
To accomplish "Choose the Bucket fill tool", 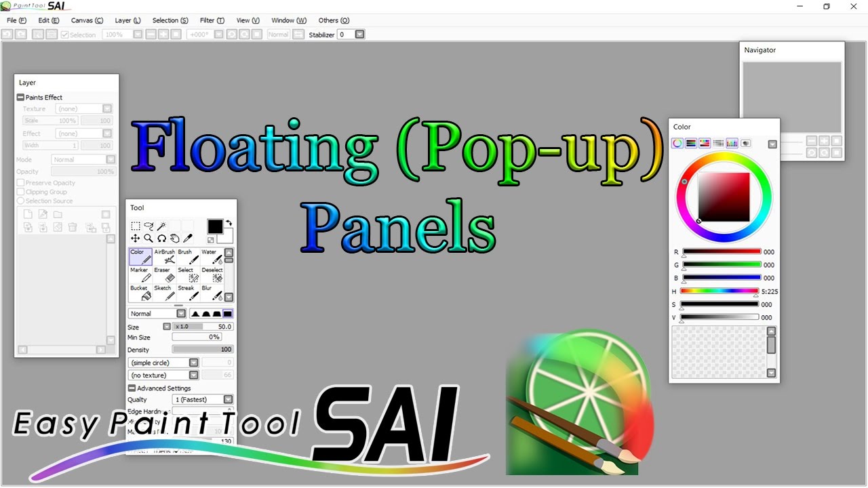I will [140, 293].
